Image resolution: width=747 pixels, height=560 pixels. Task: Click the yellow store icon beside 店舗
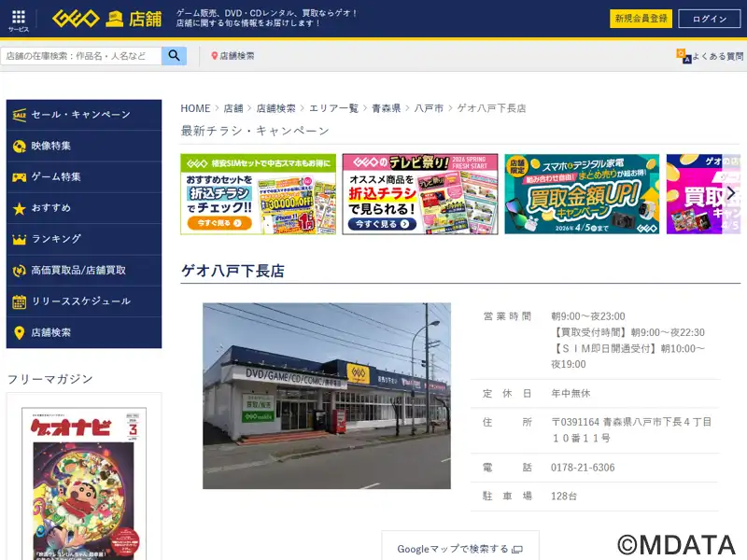(x=114, y=19)
